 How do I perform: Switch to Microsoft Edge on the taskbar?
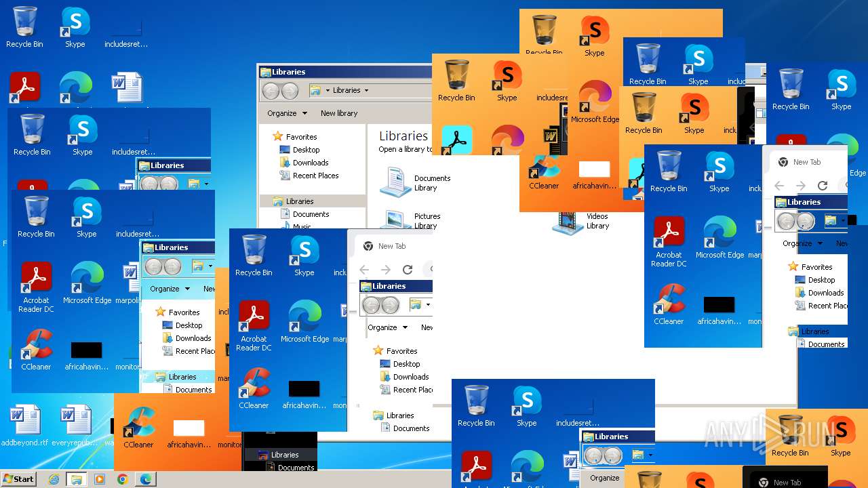click(145, 479)
